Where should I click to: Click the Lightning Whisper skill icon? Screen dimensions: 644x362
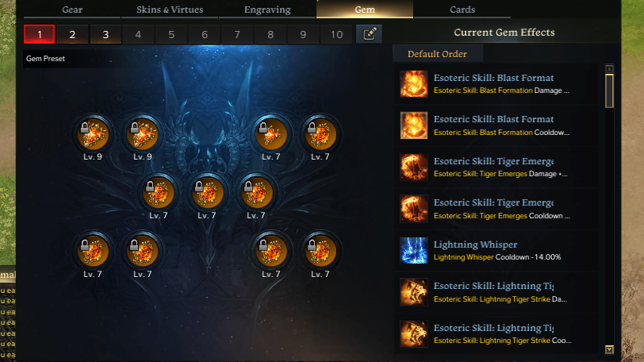click(413, 250)
